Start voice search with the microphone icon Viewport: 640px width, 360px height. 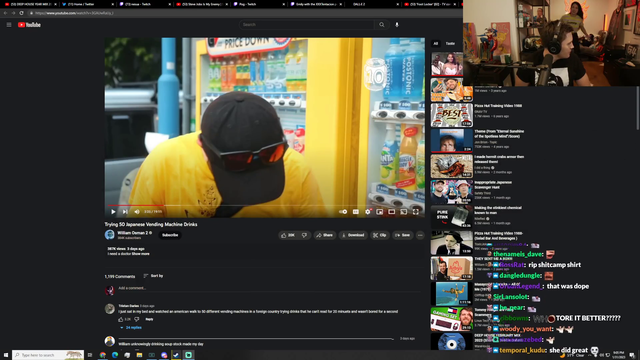(397, 25)
